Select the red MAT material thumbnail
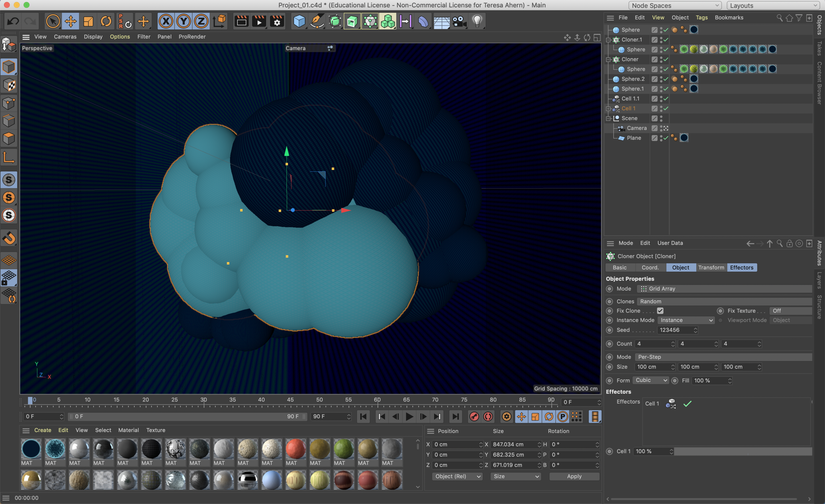 point(295,449)
